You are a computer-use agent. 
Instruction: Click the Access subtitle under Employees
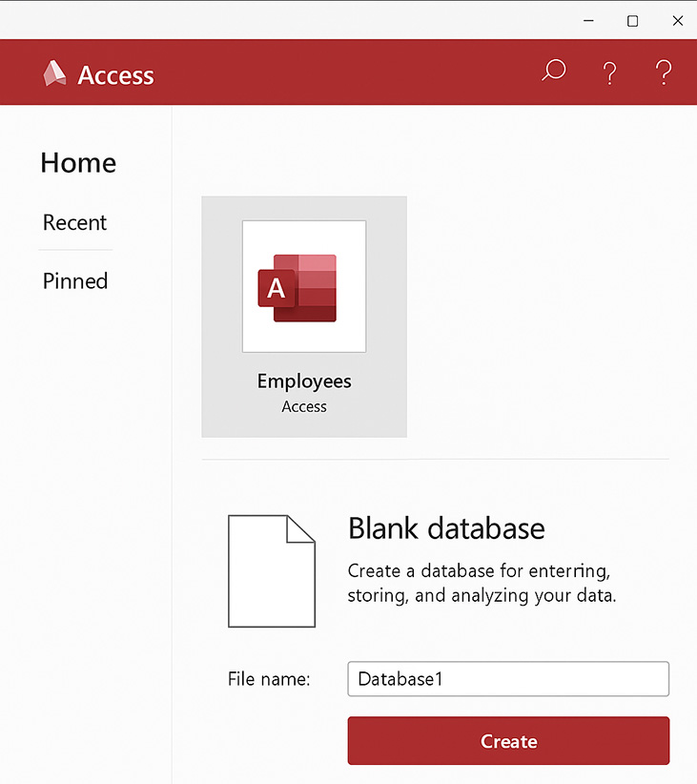304,406
